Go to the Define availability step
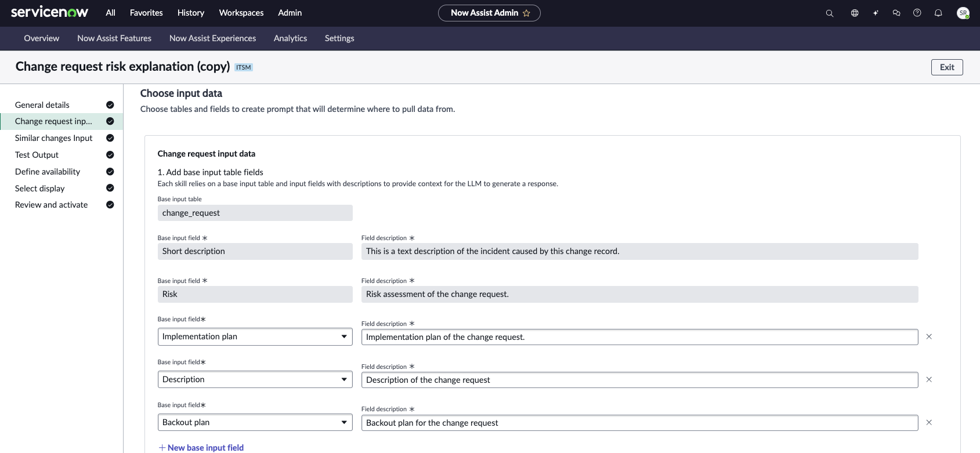Viewport: 980px width, 453px height. (62, 172)
